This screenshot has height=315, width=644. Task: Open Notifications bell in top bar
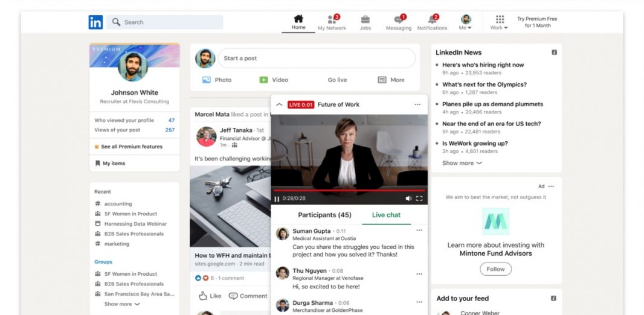(432, 22)
